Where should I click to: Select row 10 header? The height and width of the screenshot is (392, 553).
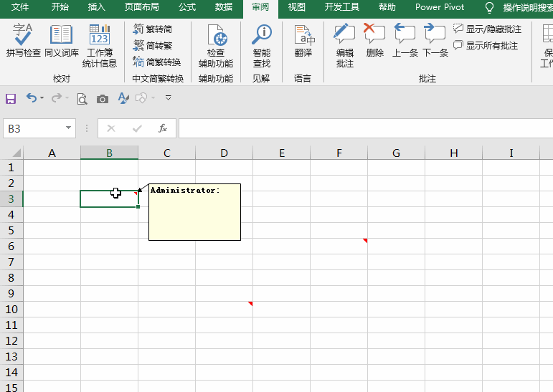[x=11, y=309]
